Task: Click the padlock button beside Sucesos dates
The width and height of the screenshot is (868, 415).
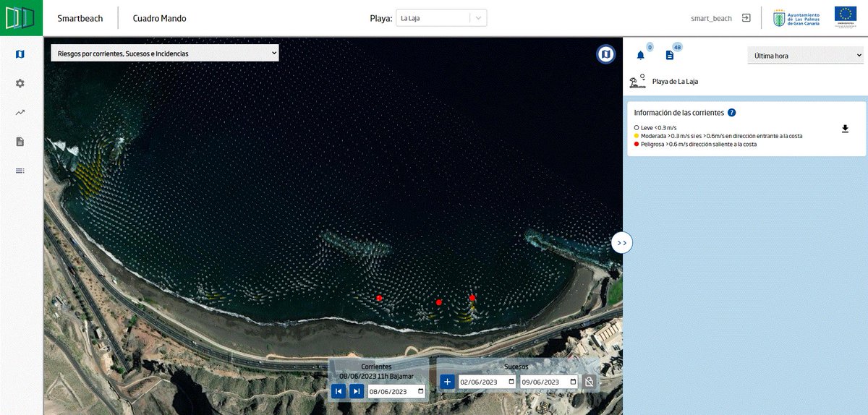Action: [x=590, y=382]
